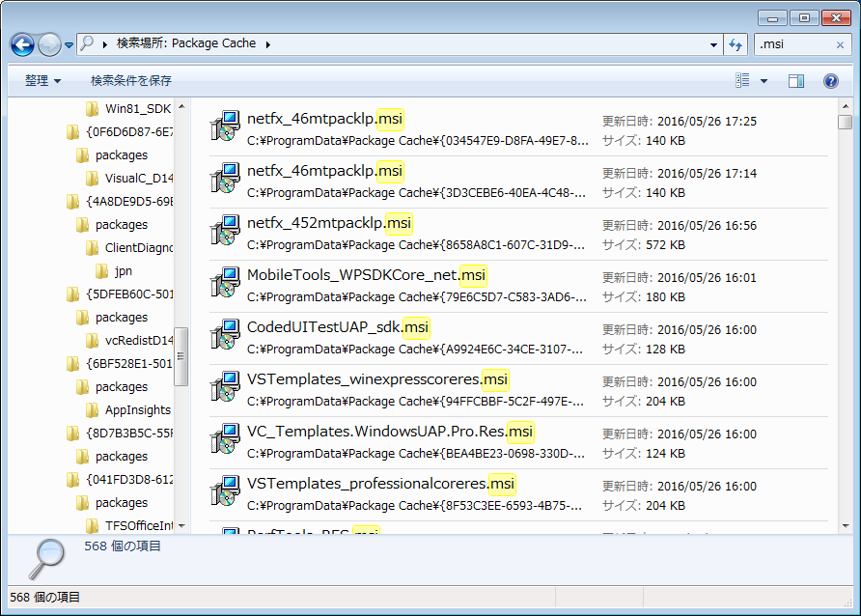
Task: Refresh the search results
Action: (x=736, y=44)
